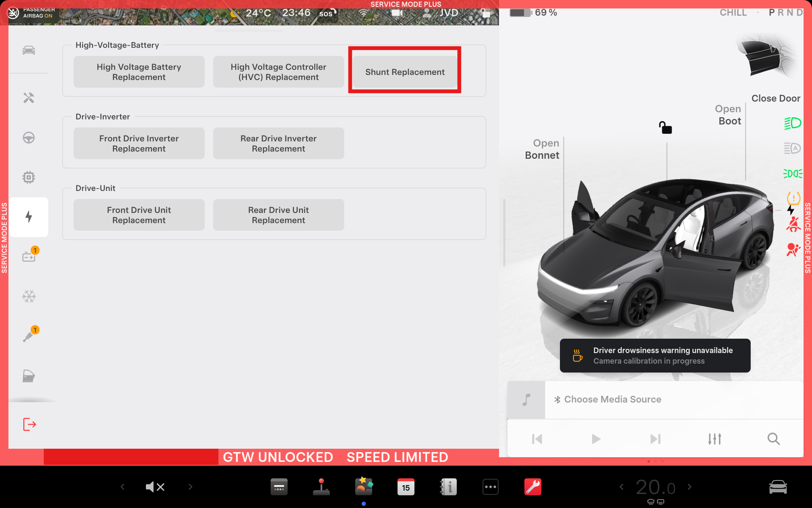Unmute the volume speaker icon
This screenshot has width=812, height=508.
(155, 487)
